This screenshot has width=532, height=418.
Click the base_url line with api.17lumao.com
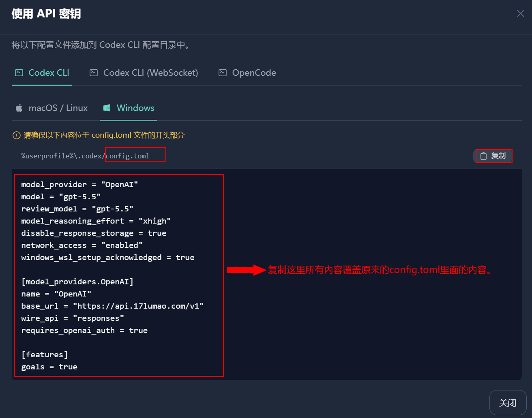pyautogui.click(x=112, y=306)
